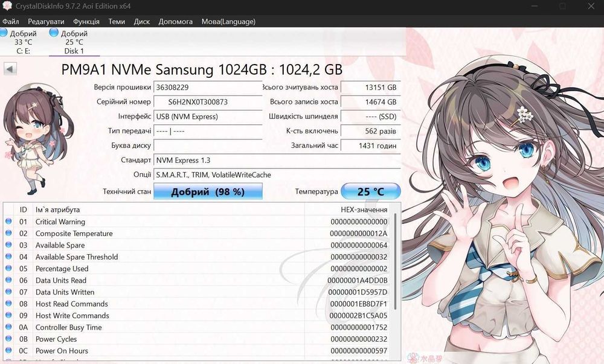
Task: Click the status dot for Available Spare Threshold
Action: (8, 257)
